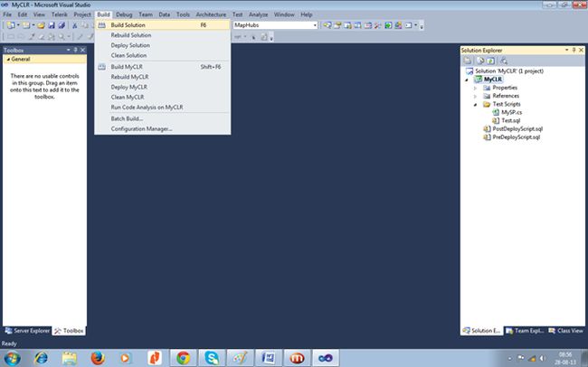Click the green arrow icon in top-right toolbar

(388, 25)
